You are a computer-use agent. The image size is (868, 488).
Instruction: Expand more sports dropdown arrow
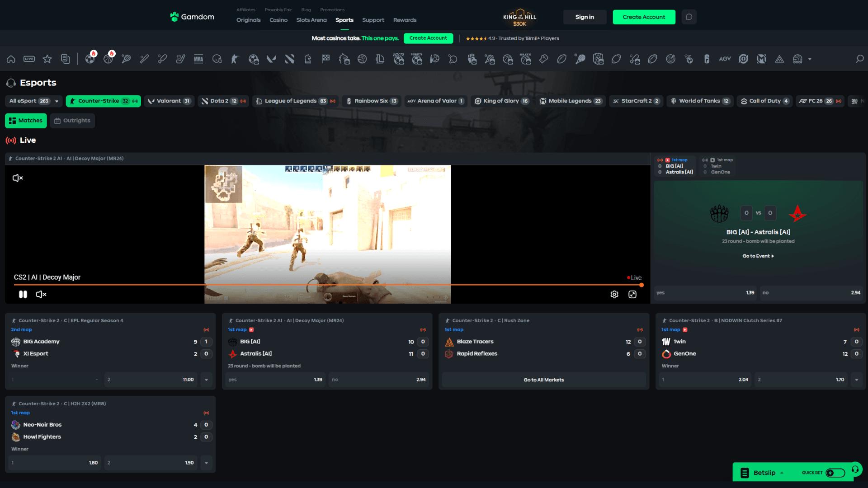(x=810, y=59)
